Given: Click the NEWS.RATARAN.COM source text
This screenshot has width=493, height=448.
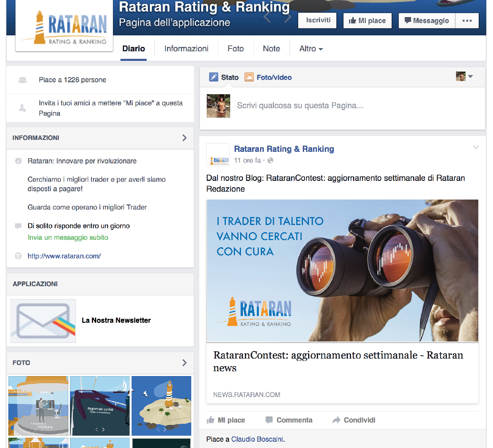Looking at the screenshot, I should [x=247, y=395].
